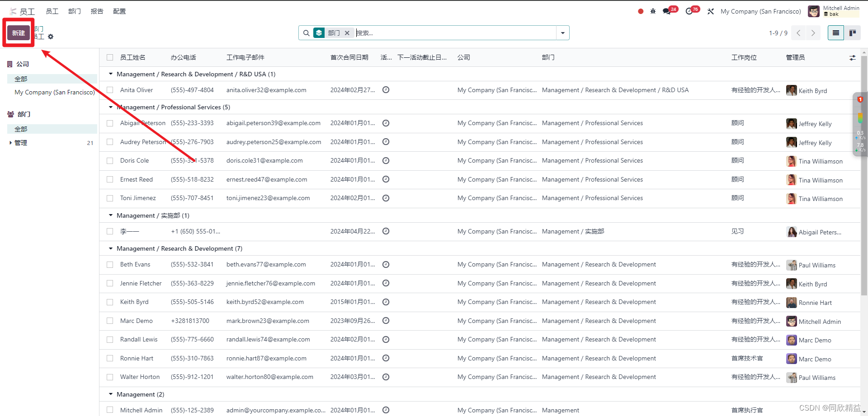This screenshot has width=868, height=416.
Task: Open the search options dropdown arrow
Action: coord(562,33)
